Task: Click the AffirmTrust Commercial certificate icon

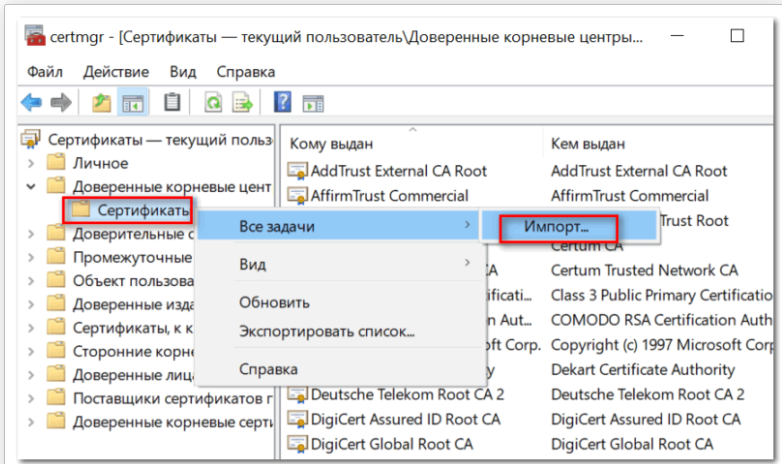Action: (297, 196)
